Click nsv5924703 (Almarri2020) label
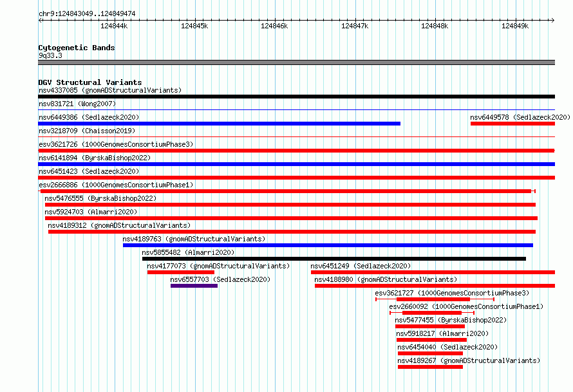 coord(91,212)
